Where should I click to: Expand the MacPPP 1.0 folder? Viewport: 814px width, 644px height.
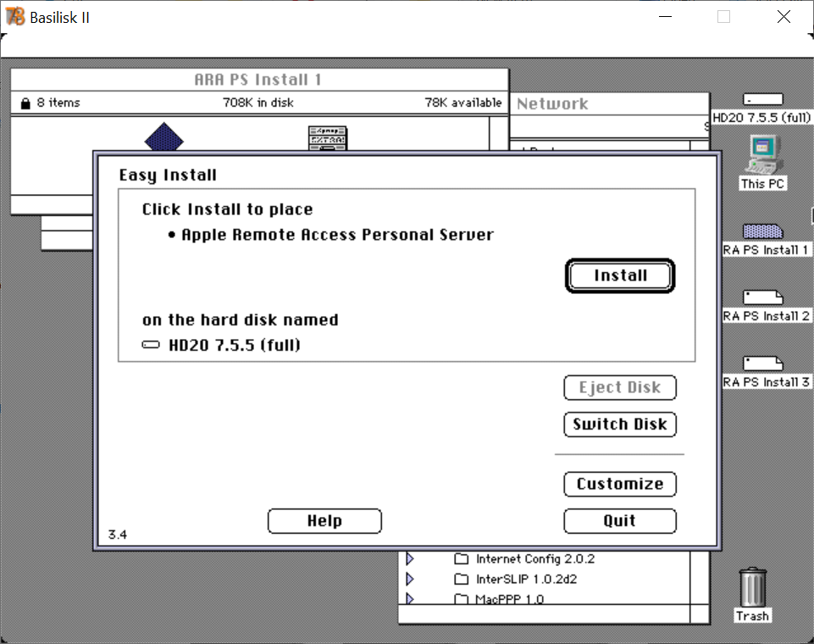tap(410, 598)
